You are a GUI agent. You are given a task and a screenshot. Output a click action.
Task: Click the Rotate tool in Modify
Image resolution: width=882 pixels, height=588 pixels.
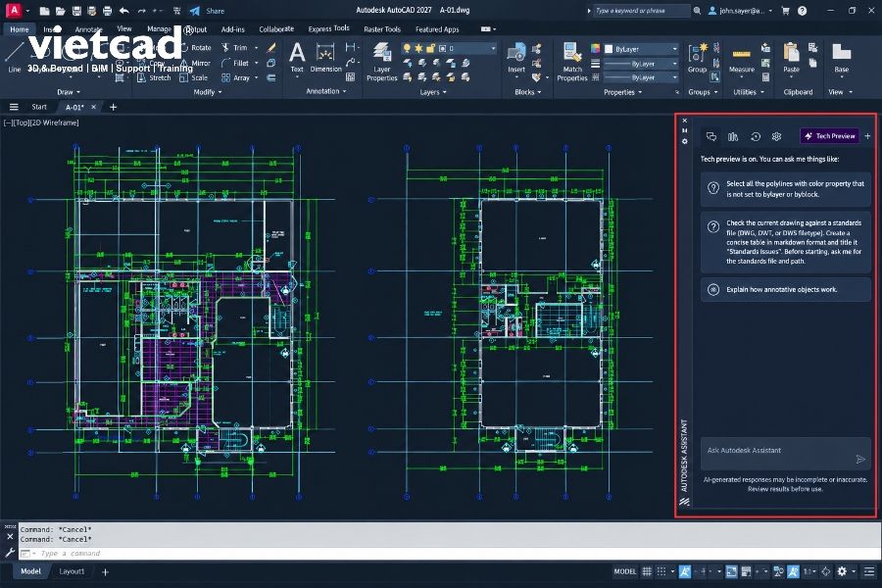(196, 48)
